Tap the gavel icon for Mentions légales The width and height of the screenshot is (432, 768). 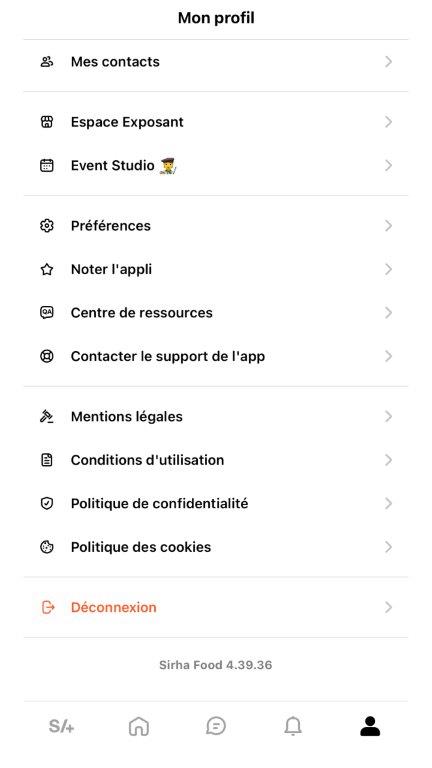click(47, 416)
